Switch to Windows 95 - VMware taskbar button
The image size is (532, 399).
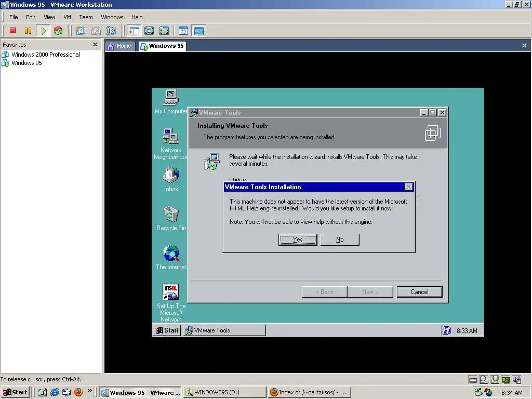pos(140,393)
